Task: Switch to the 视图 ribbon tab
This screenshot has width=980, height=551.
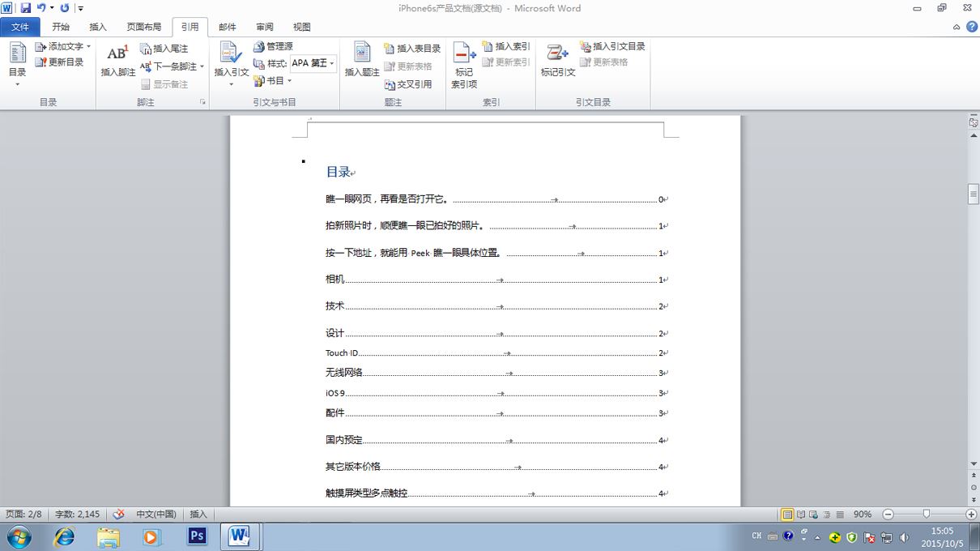Action: click(302, 27)
